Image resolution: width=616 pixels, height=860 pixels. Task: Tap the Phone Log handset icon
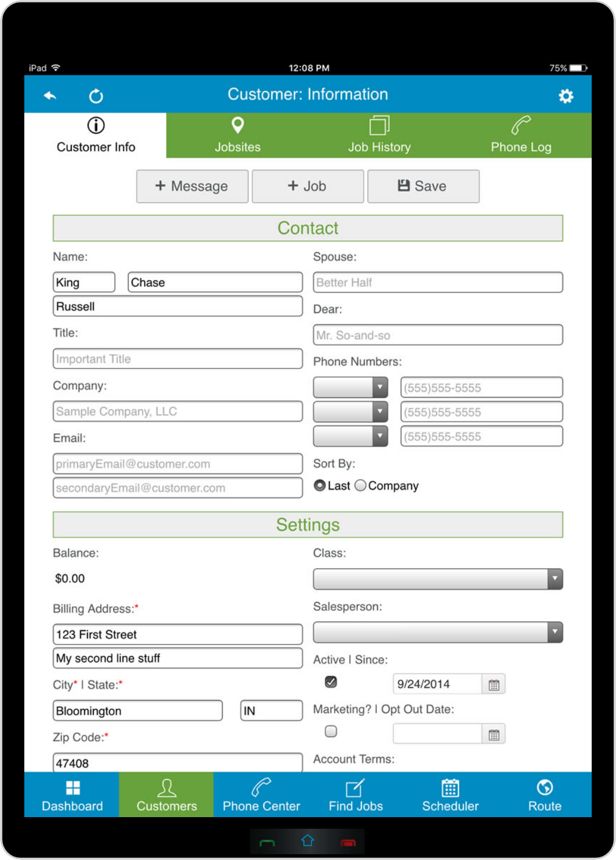click(x=521, y=125)
